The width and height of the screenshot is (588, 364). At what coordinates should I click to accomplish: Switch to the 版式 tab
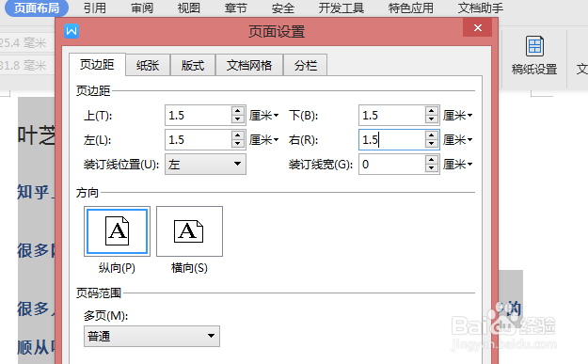pos(193,66)
